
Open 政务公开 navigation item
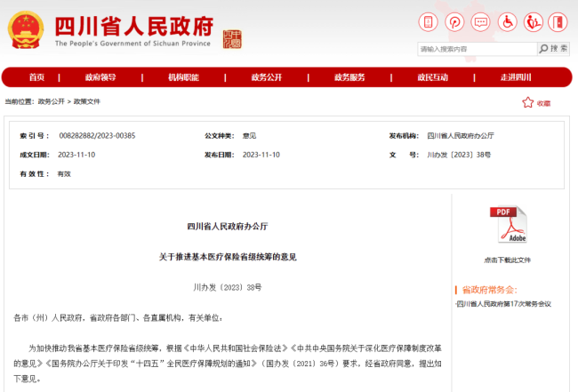click(x=267, y=77)
